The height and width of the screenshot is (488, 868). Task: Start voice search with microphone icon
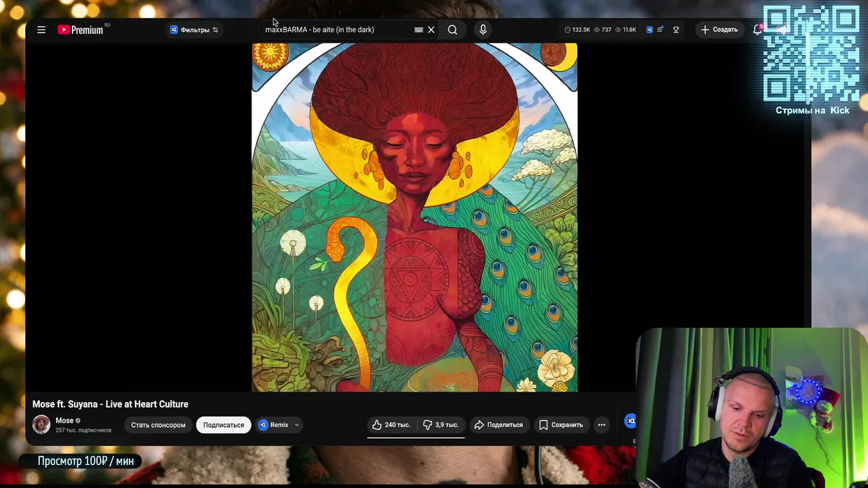pos(483,30)
